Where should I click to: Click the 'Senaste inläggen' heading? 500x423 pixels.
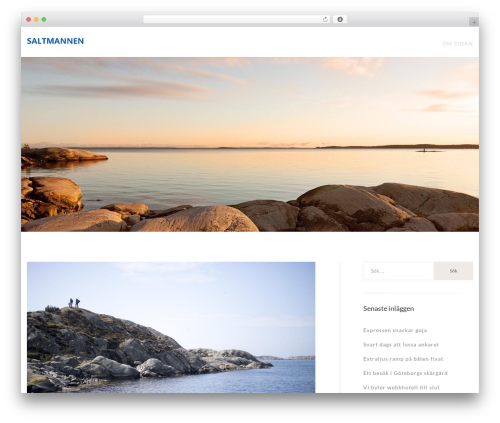pyautogui.click(x=388, y=309)
